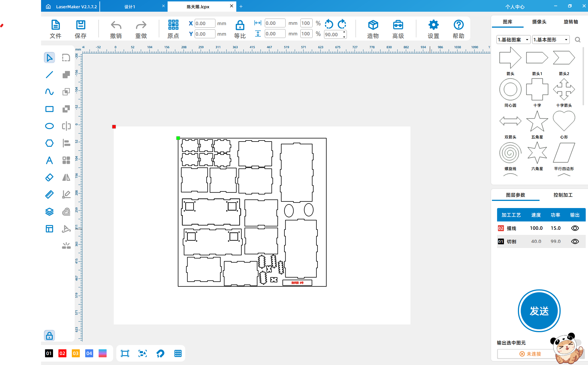The image size is (588, 365).
Task: Toggle the grid display button
Action: point(178,354)
